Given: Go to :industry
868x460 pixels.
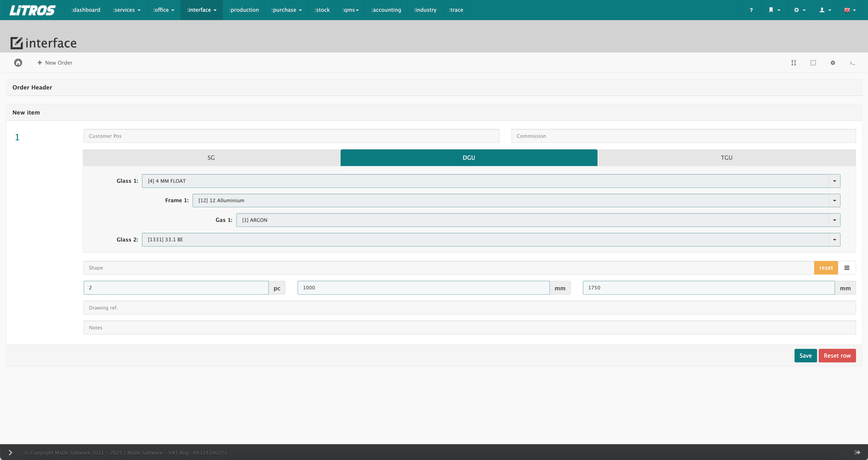Looking at the screenshot, I should click(x=425, y=10).
